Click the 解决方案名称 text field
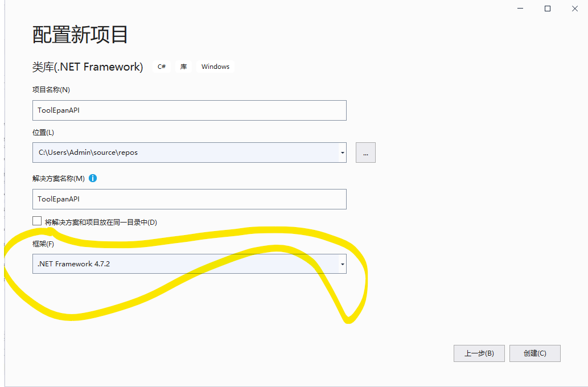 tap(188, 199)
